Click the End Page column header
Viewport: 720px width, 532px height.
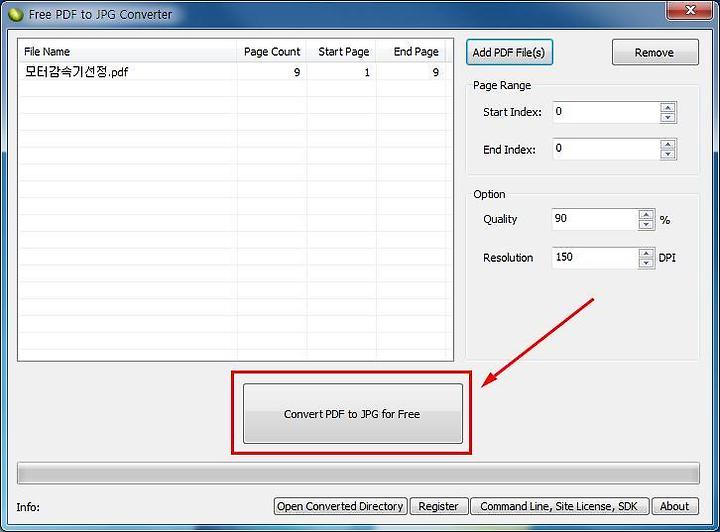[x=411, y=51]
